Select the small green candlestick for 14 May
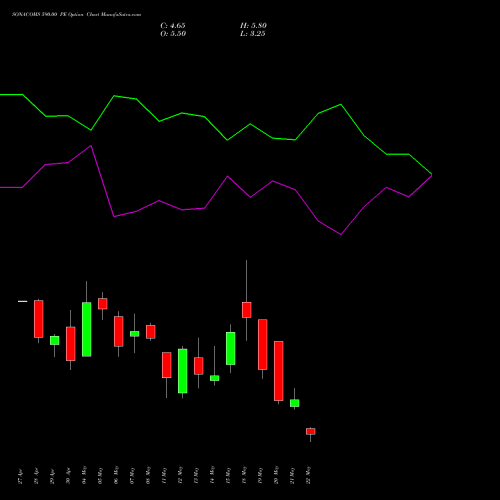Screen dimensions: 500x500 (x=215, y=378)
